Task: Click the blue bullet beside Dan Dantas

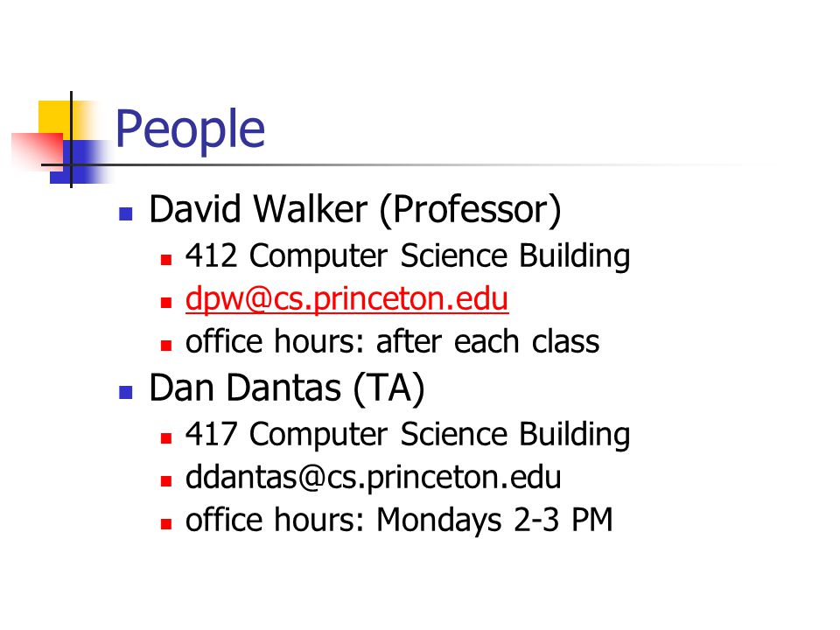Action: [126, 393]
